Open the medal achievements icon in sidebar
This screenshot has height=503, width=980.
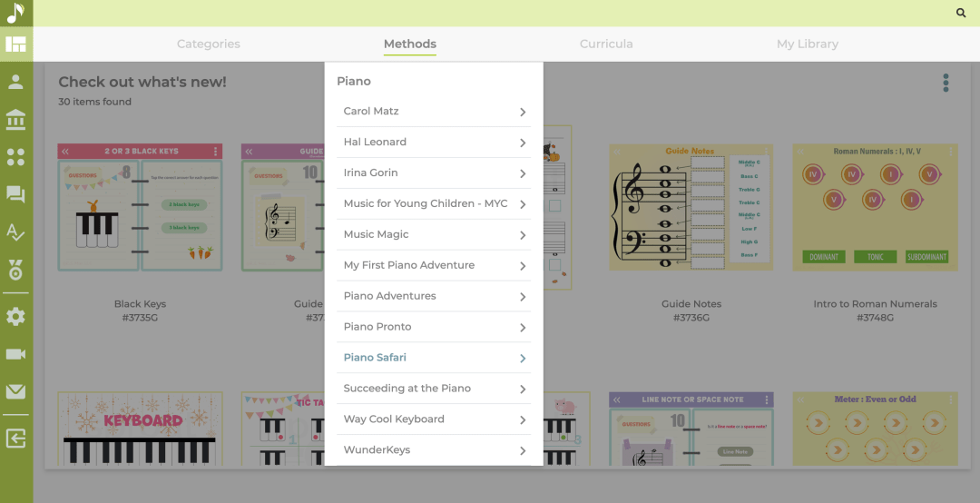[x=15, y=270]
